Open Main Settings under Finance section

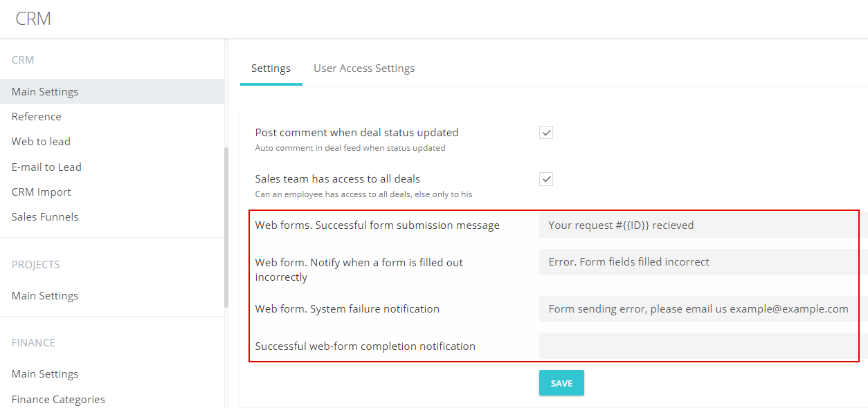pyautogui.click(x=45, y=374)
